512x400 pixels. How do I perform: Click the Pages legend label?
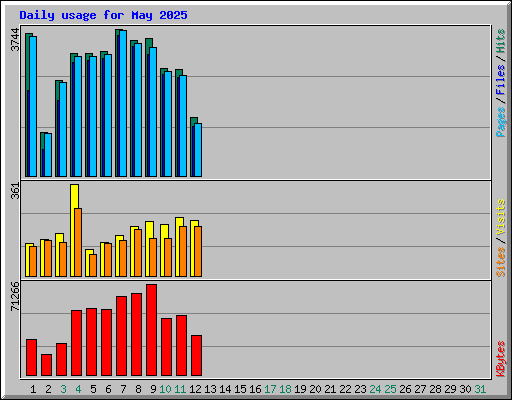pos(501,122)
